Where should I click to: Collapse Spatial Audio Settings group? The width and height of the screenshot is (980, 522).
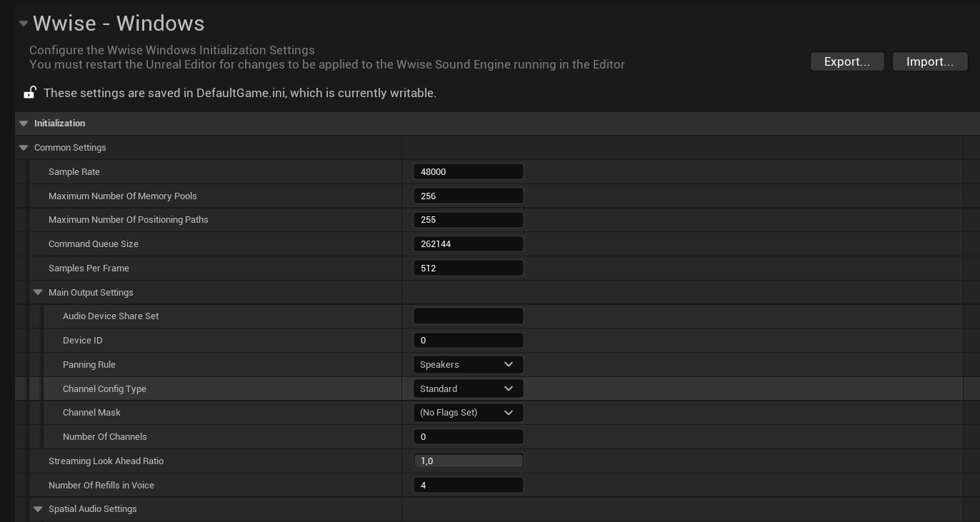38,509
